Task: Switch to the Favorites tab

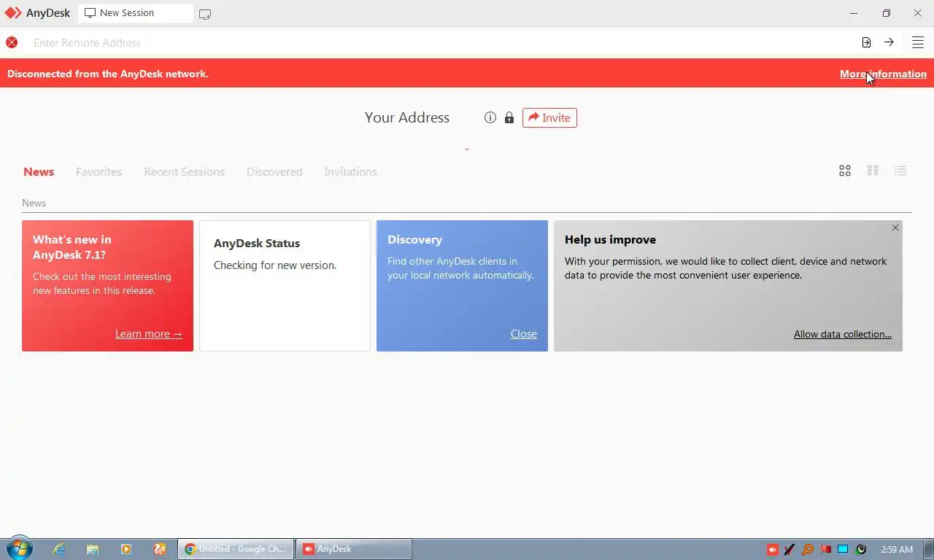Action: click(99, 172)
